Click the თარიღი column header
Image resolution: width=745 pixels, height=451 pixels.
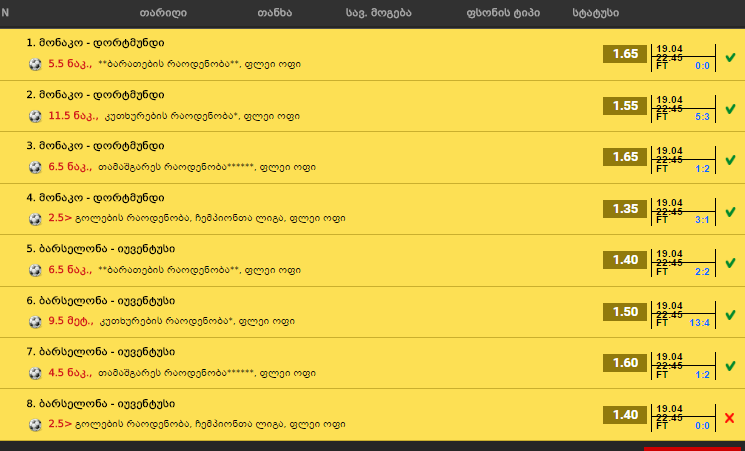point(163,13)
